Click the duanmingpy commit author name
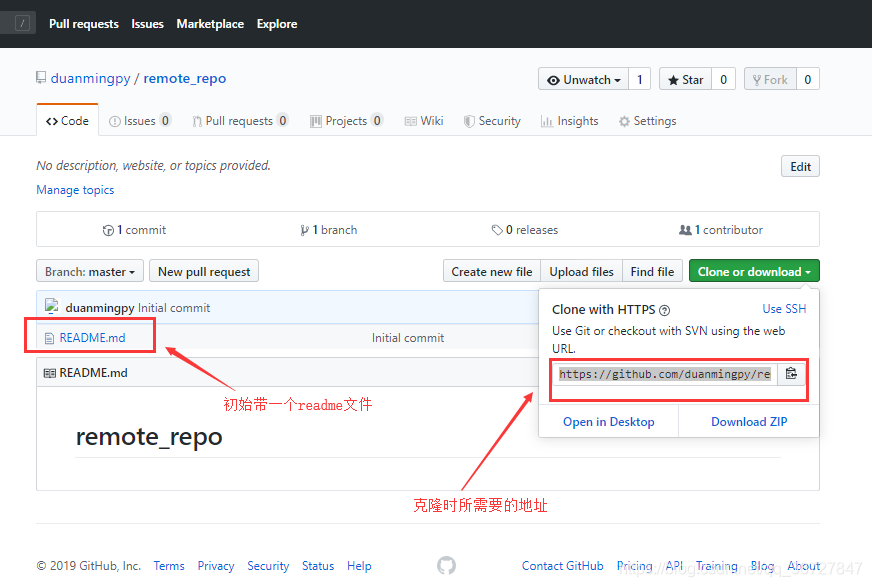This screenshot has height=587, width=872. pos(100,308)
